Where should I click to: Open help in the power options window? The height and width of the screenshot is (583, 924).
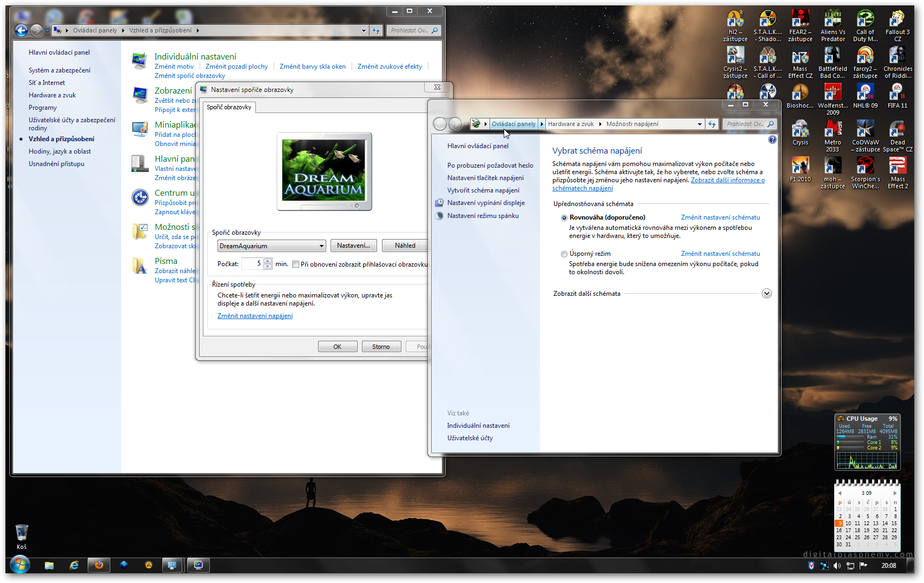(x=772, y=140)
